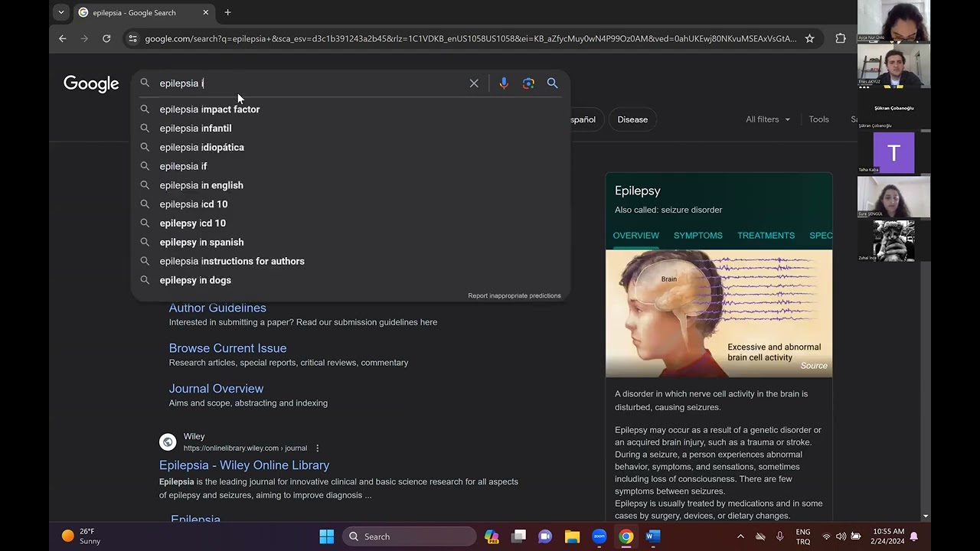980x551 pixels.
Task: Reload the current page
Action: click(106, 38)
